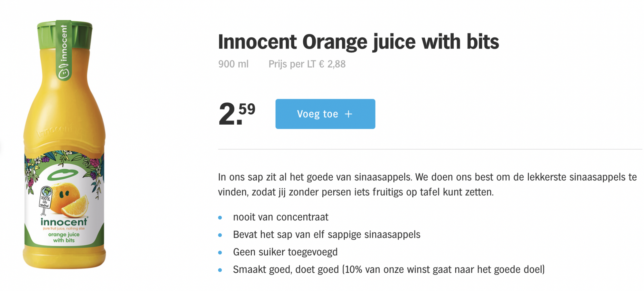Click Prijs per LT € 2,88

307,64
